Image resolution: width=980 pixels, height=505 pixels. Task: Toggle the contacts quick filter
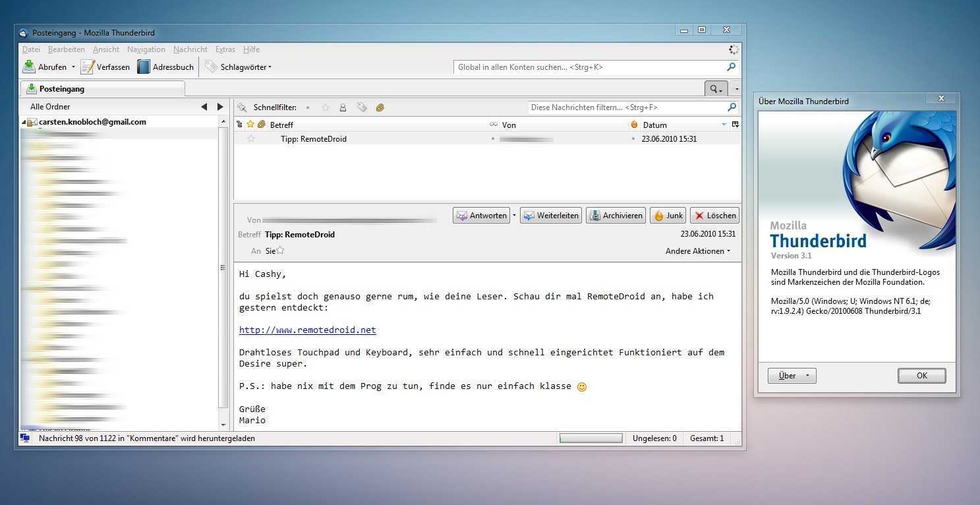coord(343,107)
